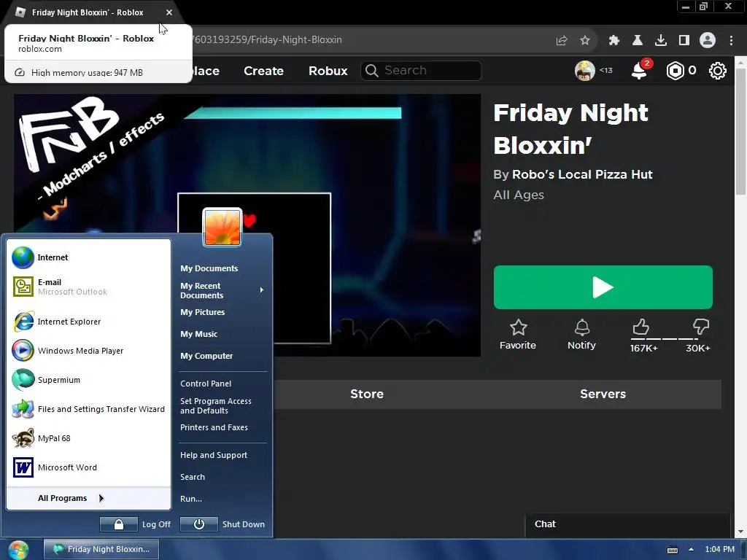
Task: Favorite the game with star icon
Action: coord(518,335)
